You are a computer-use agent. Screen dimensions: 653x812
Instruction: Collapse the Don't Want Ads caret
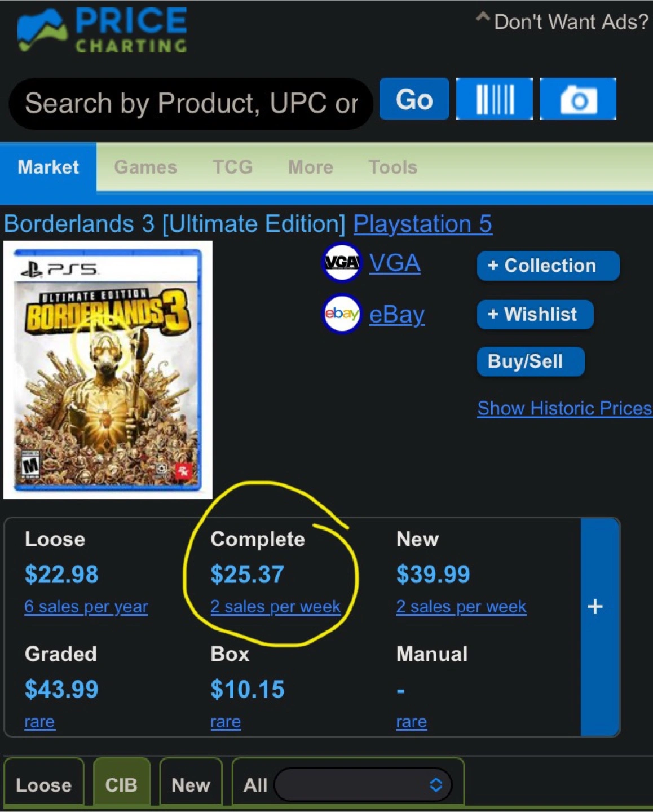pyautogui.click(x=483, y=17)
